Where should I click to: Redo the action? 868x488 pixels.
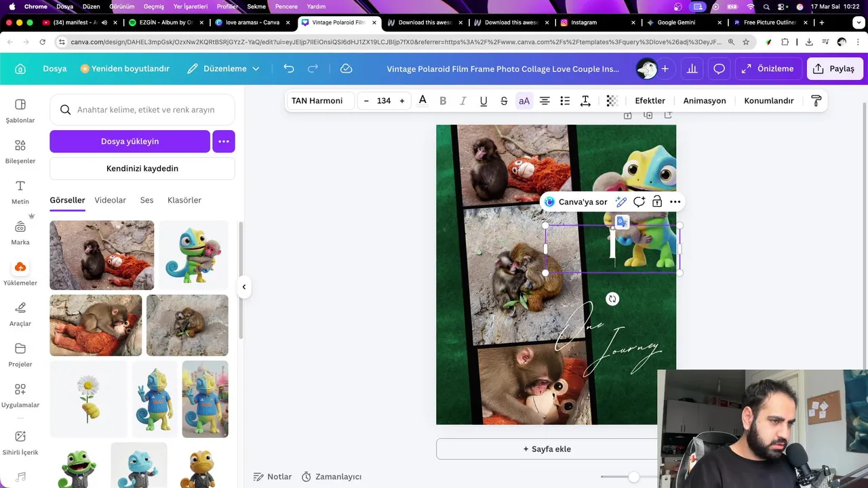(x=313, y=68)
